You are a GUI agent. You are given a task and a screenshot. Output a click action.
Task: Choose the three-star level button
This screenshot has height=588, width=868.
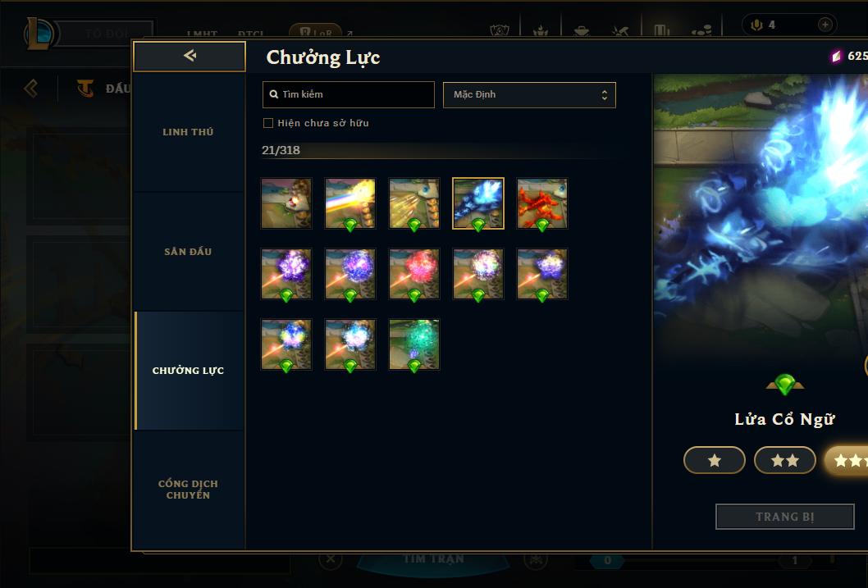click(x=847, y=460)
